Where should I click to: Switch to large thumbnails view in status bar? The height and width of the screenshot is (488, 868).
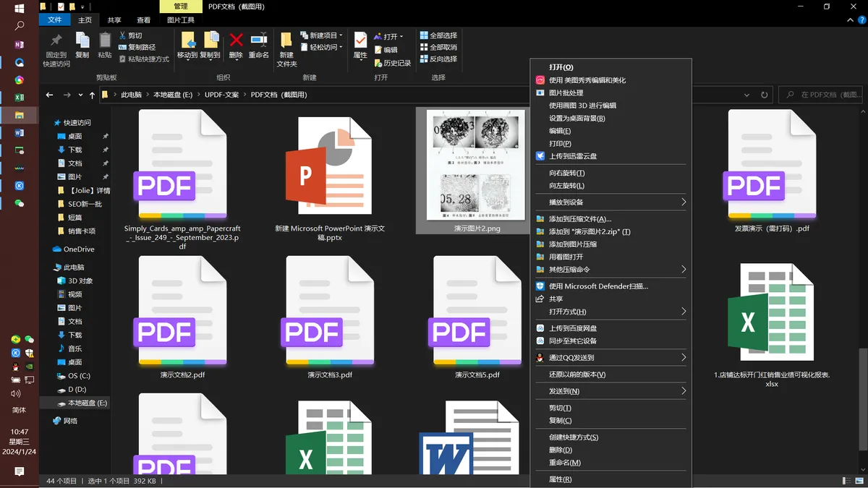(x=859, y=481)
